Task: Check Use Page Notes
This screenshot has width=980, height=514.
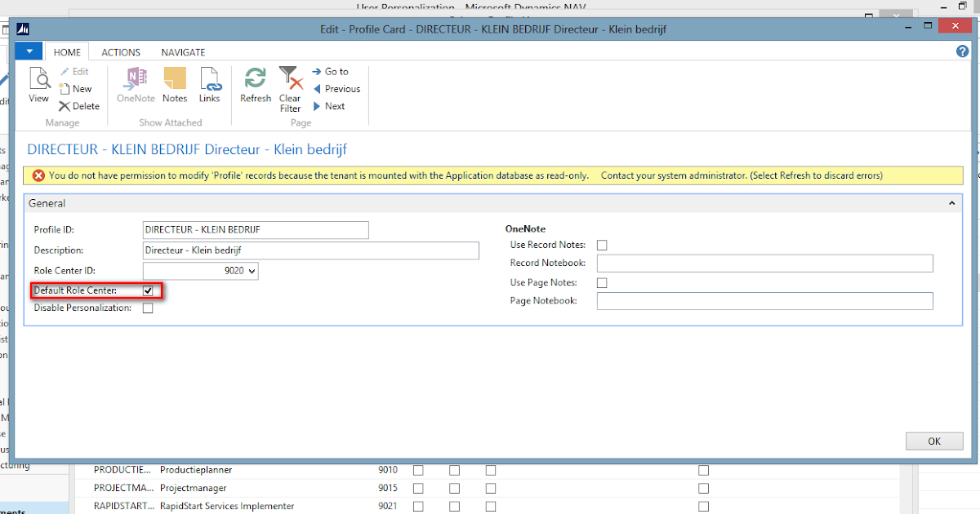Action: coord(602,283)
